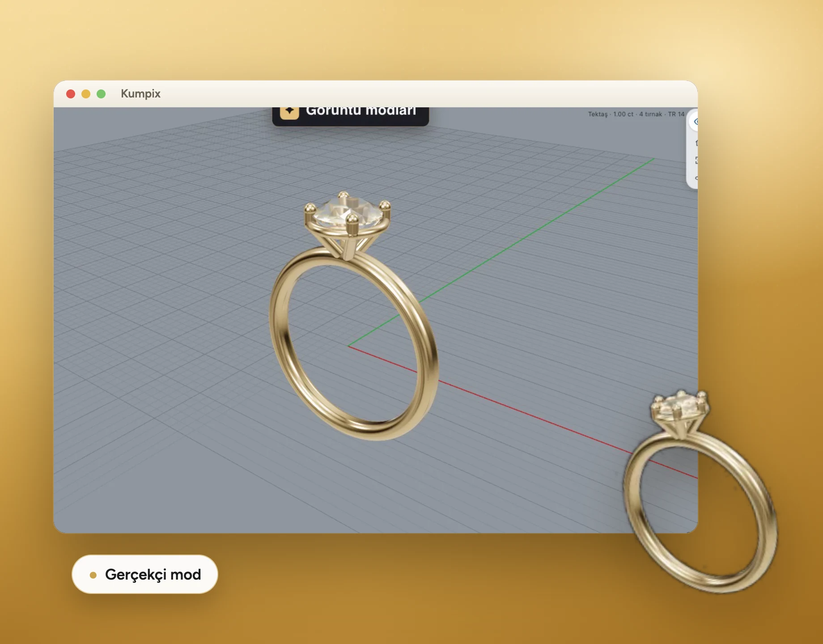Viewport: 823px width, 644px height.
Task: Maximize the Kumpix window with green button
Action: pos(101,94)
